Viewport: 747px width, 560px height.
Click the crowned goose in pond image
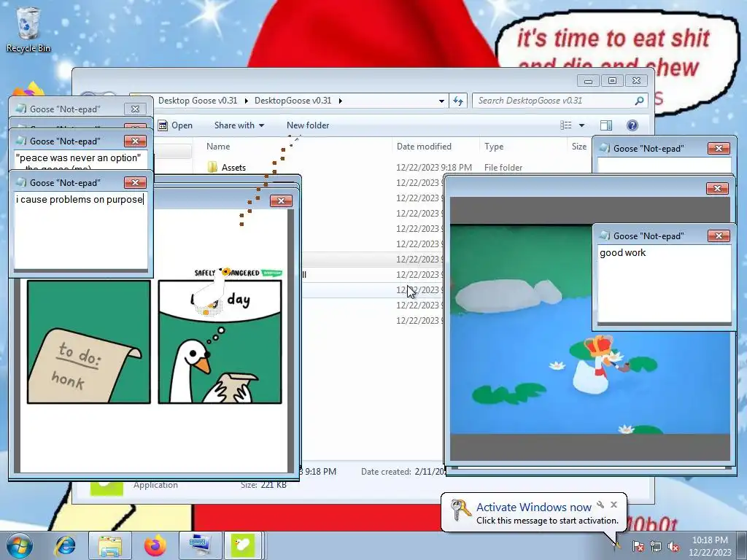pyautogui.click(x=593, y=365)
